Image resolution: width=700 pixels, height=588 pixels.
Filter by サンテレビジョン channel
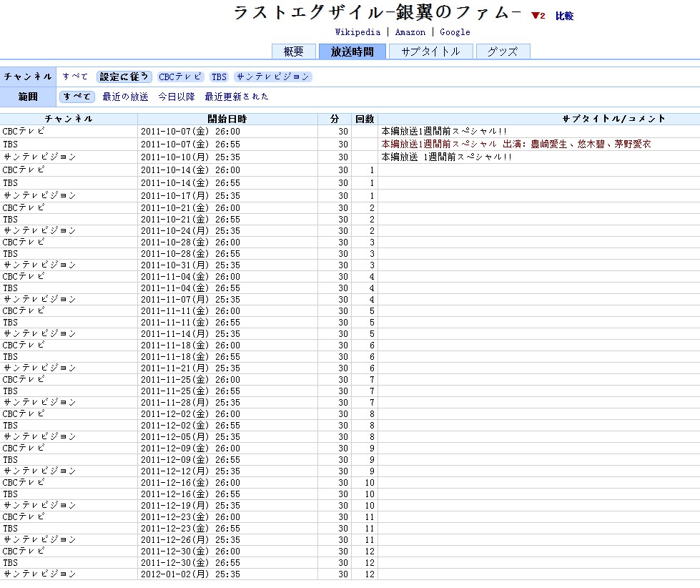tap(272, 77)
